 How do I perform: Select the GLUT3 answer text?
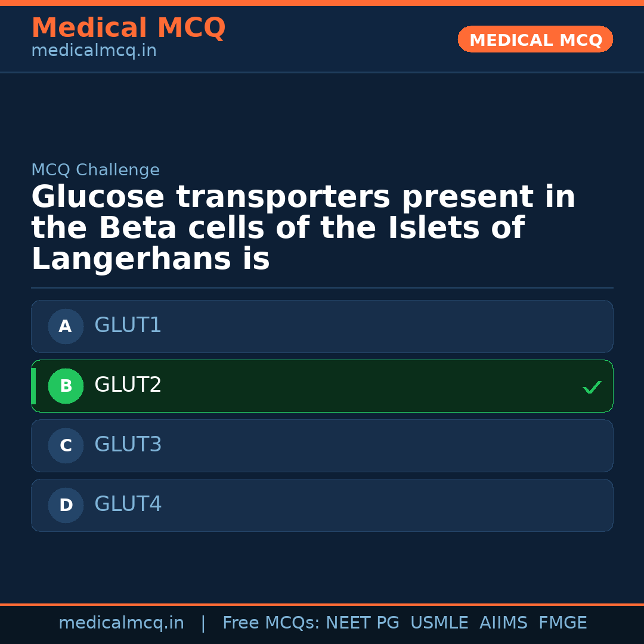click(x=128, y=445)
